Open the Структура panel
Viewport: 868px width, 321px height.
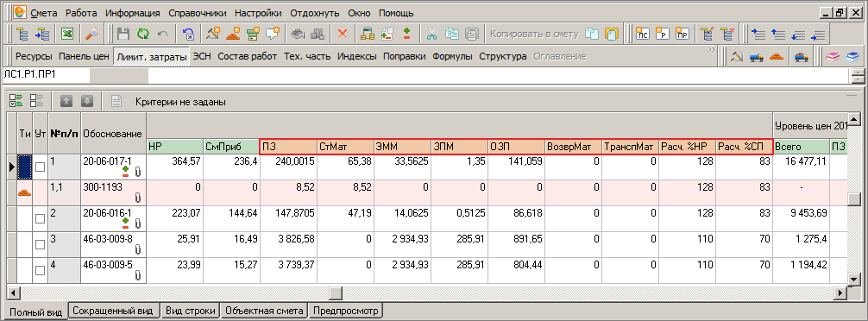click(503, 56)
